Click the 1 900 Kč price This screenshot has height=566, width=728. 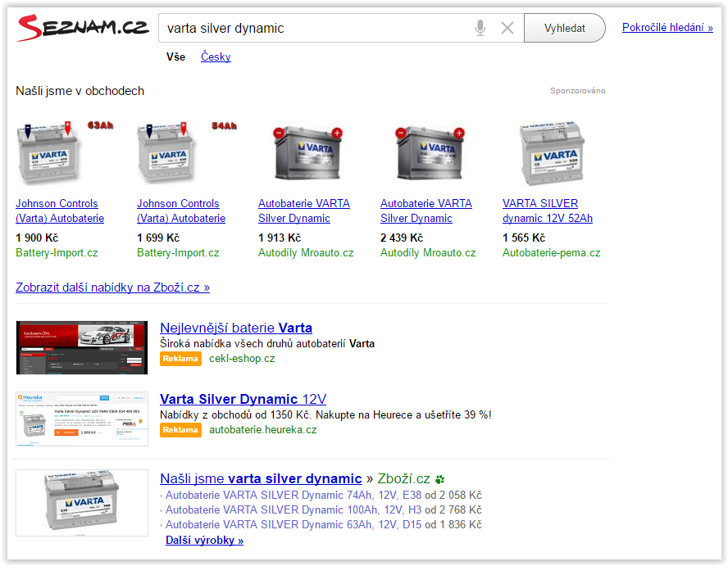tap(37, 238)
